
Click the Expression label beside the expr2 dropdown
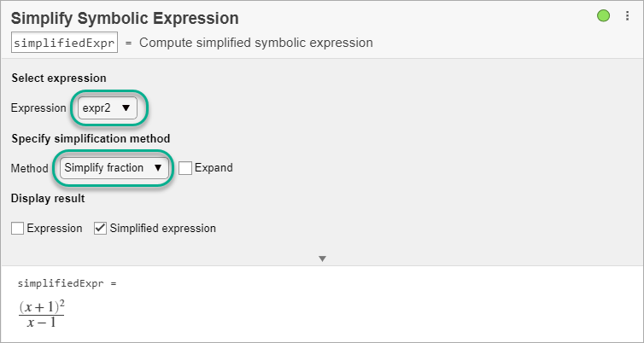pyautogui.click(x=38, y=108)
